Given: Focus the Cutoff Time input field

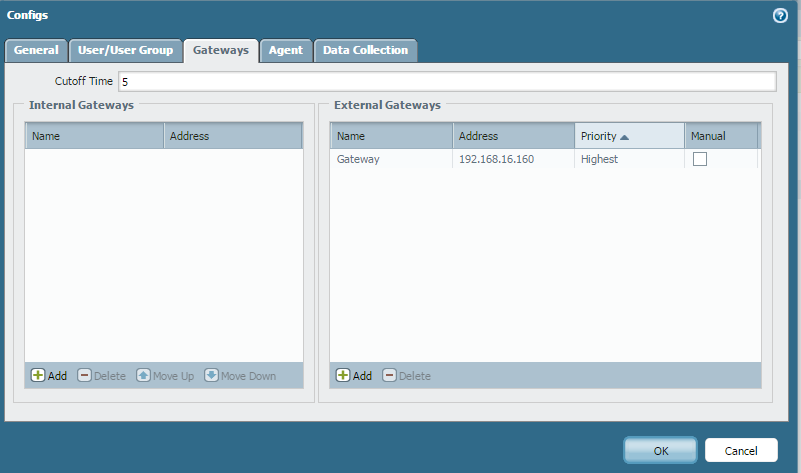Looking at the screenshot, I should (446, 81).
